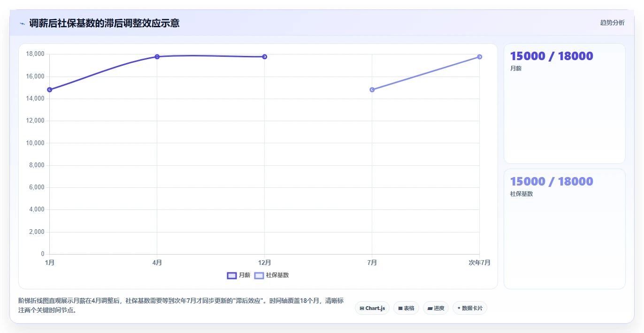Click the 月薪 data point at 1月

tap(50, 89)
